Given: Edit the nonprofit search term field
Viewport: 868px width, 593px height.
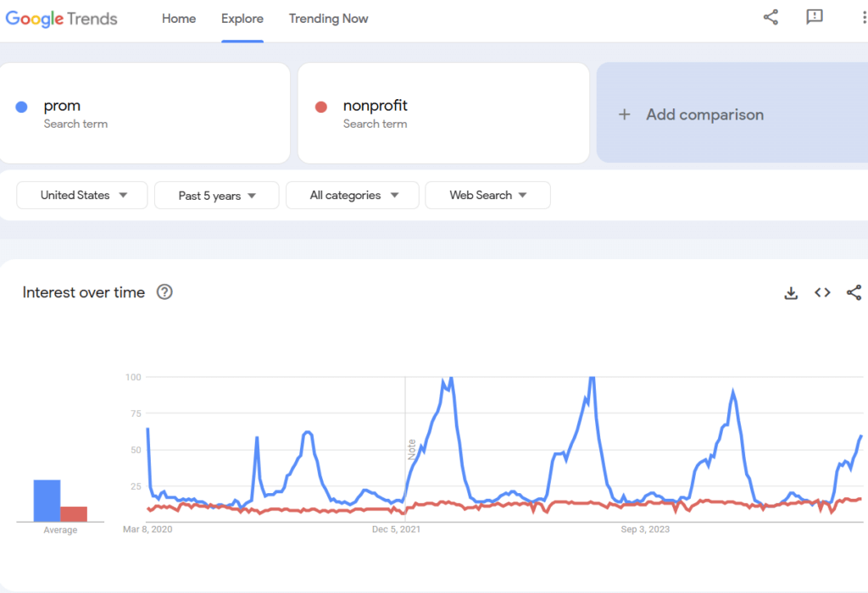Looking at the screenshot, I should click(376, 106).
